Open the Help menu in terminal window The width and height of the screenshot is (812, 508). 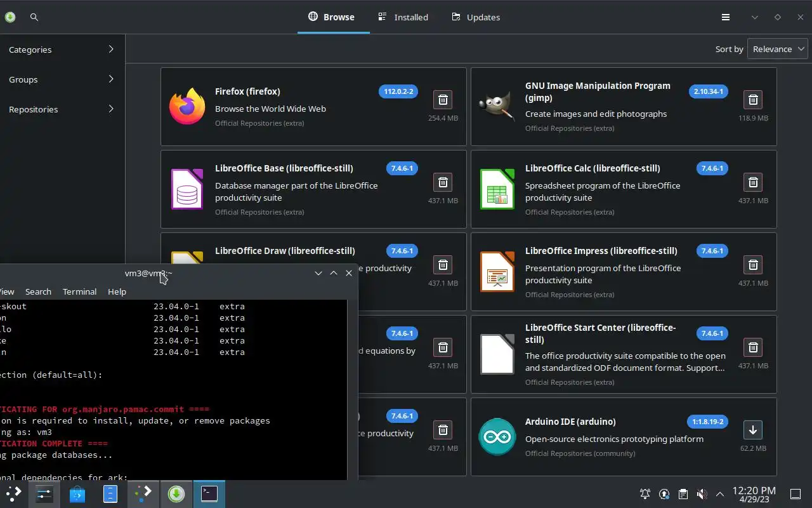(x=117, y=291)
